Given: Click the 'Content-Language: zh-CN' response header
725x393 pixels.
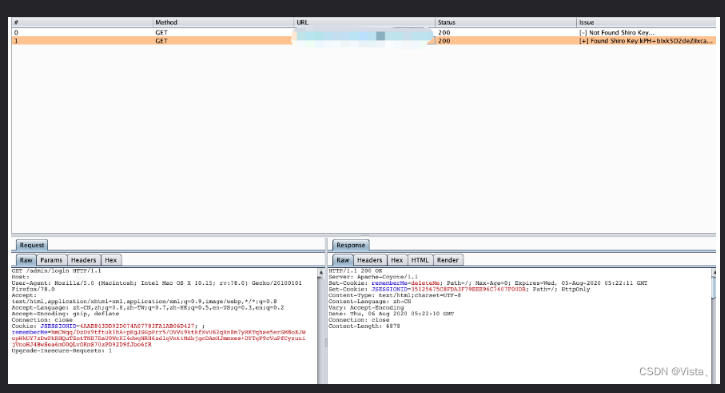Looking at the screenshot, I should point(370,301).
